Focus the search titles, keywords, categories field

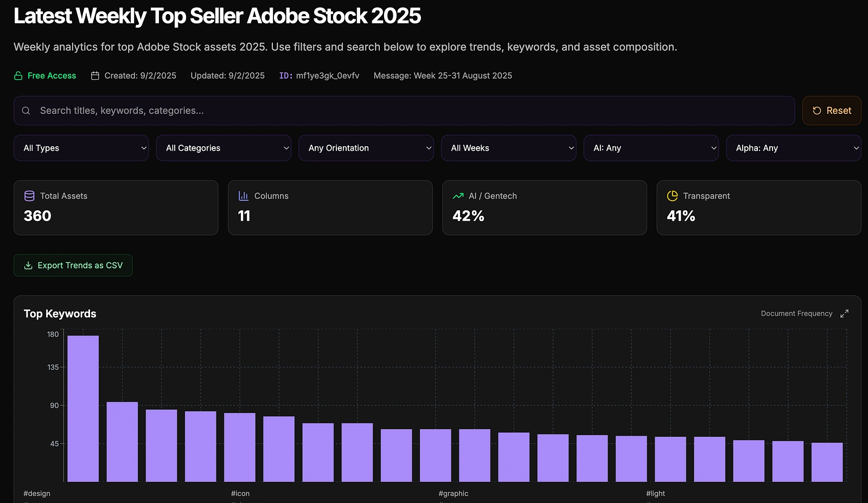pos(404,111)
